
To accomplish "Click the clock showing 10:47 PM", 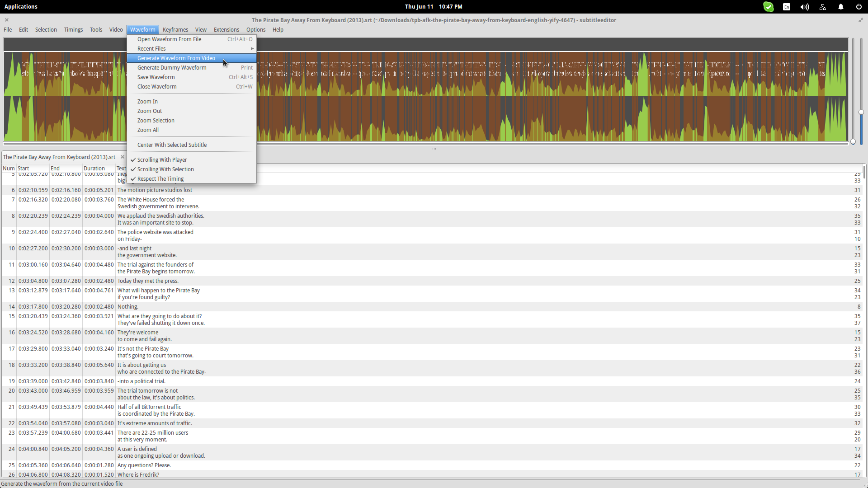I will [x=450, y=6].
